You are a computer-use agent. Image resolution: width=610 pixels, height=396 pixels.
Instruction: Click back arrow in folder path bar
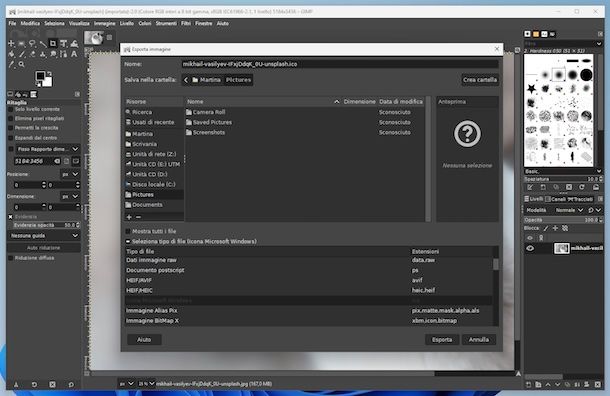[186, 80]
